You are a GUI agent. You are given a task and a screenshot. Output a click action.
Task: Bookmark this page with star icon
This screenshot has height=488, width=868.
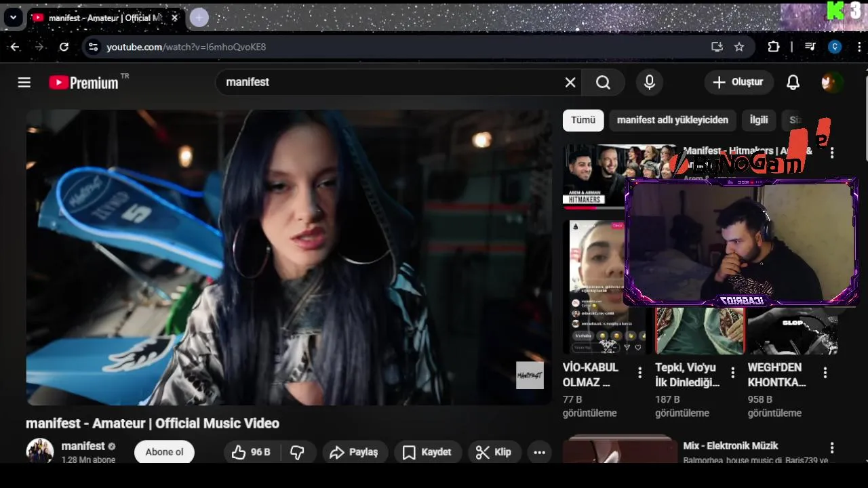[739, 47]
